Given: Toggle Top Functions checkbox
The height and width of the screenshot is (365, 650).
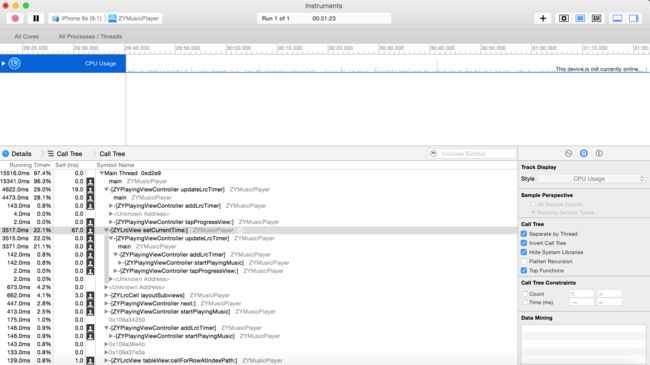Looking at the screenshot, I should 524,270.
